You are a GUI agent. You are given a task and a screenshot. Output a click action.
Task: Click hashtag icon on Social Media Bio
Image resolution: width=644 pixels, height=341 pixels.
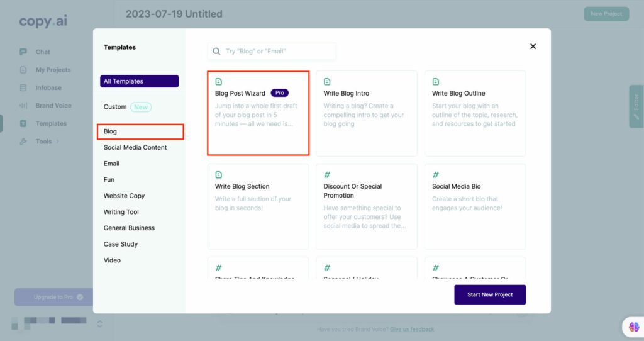pos(435,175)
